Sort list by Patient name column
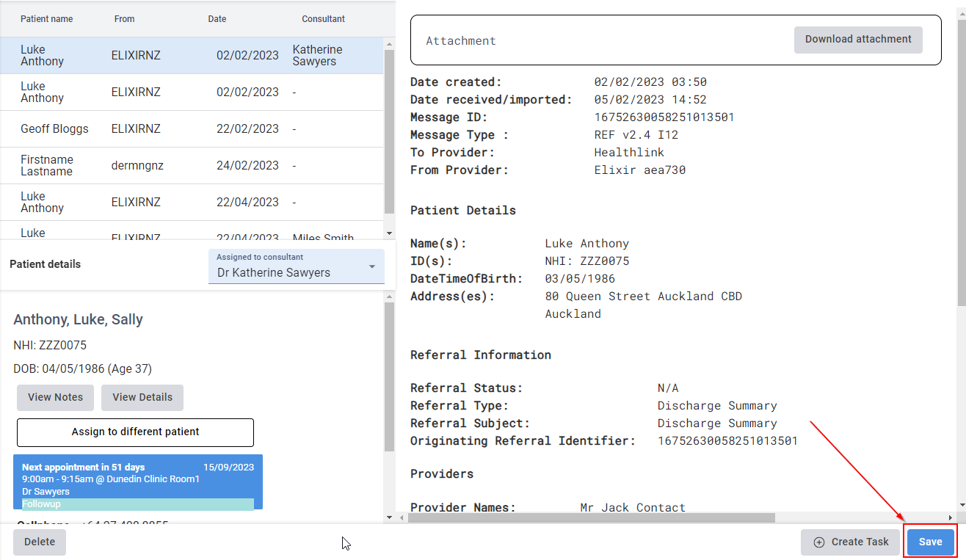Viewport: 966px width, 560px height. (46, 19)
